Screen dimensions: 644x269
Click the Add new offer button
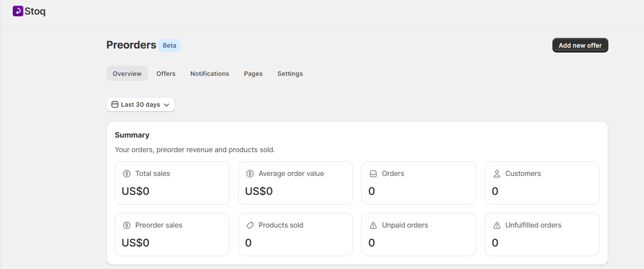click(x=580, y=45)
